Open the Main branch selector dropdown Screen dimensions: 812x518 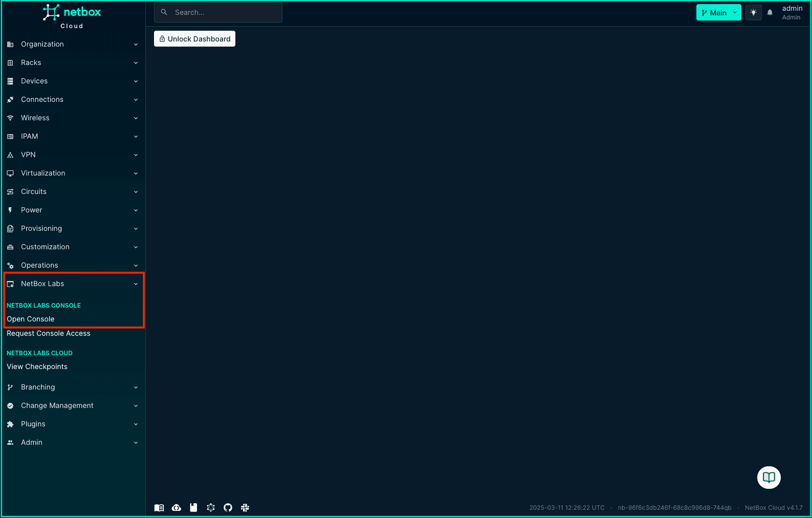coord(718,12)
